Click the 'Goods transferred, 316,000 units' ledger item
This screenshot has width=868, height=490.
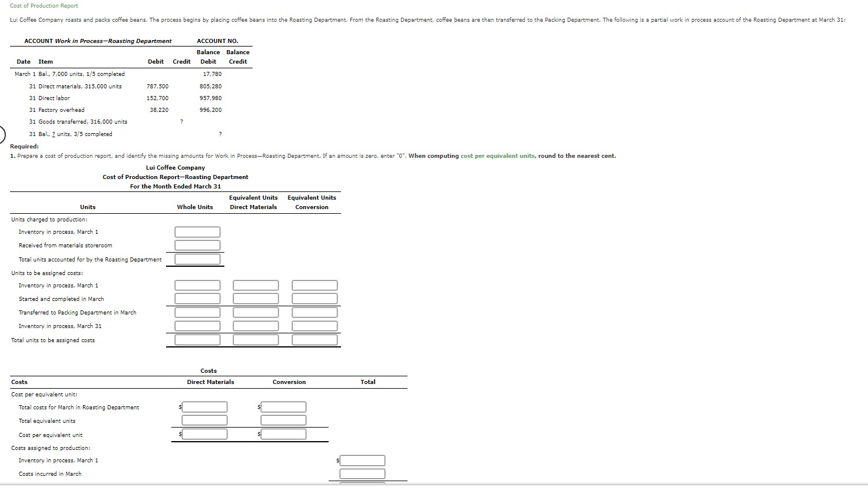[83, 122]
